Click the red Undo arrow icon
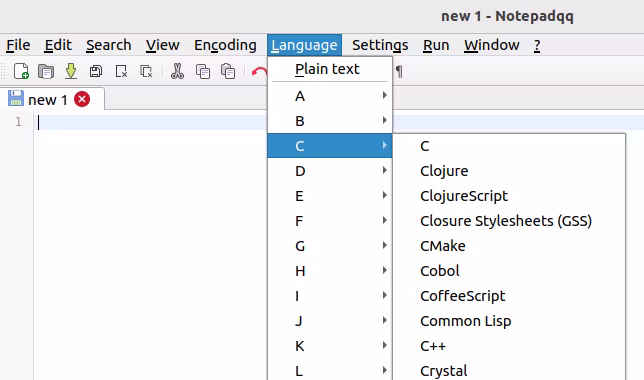This screenshot has width=644, height=380. tap(259, 72)
